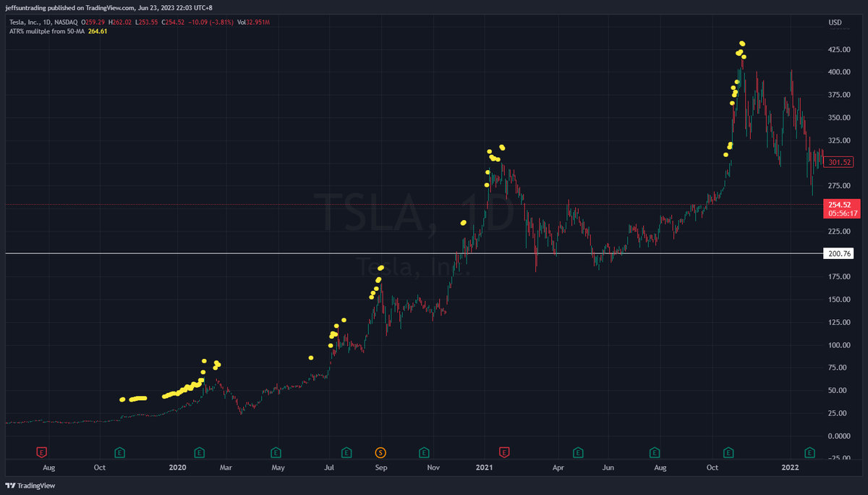The width and height of the screenshot is (868, 495).
Task: Click the 350.00 price axis label
Action: pyautogui.click(x=839, y=118)
